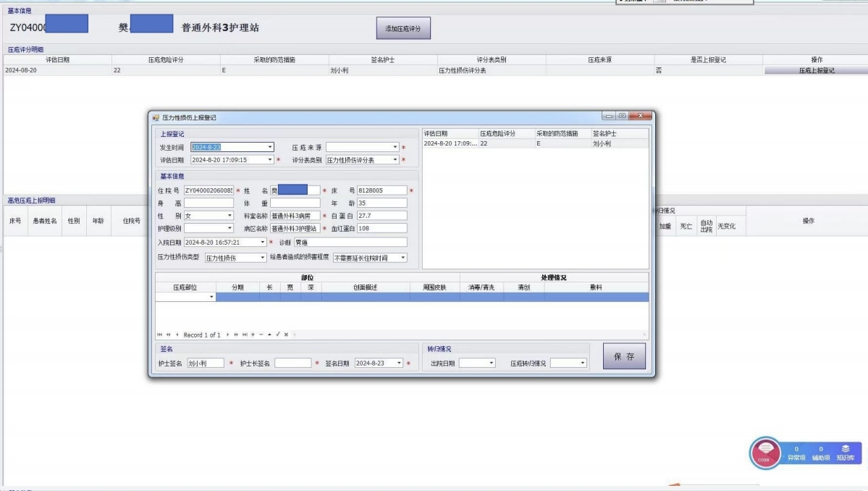Click the red COSS circular icon
Viewport: 868px width, 491px height.
(x=765, y=453)
